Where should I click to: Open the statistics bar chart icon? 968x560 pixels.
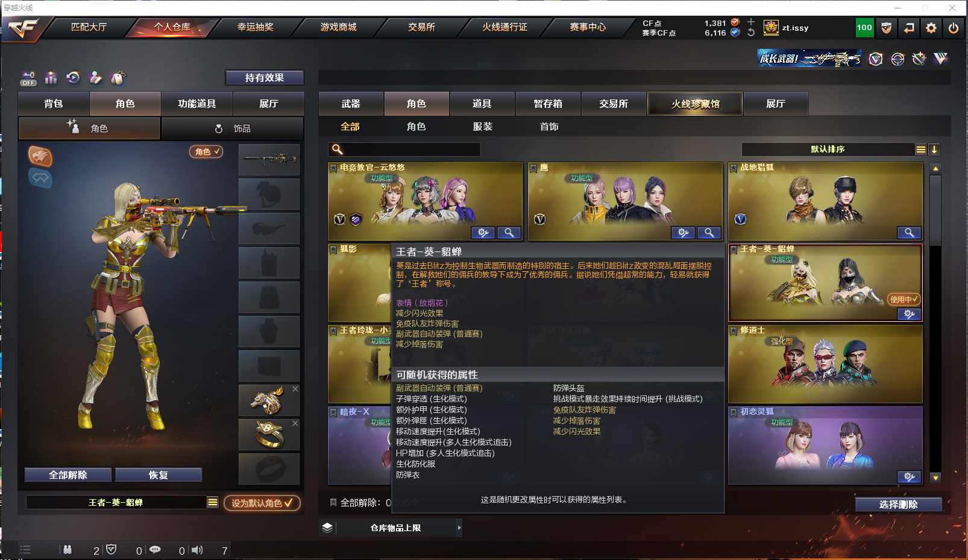51,78
